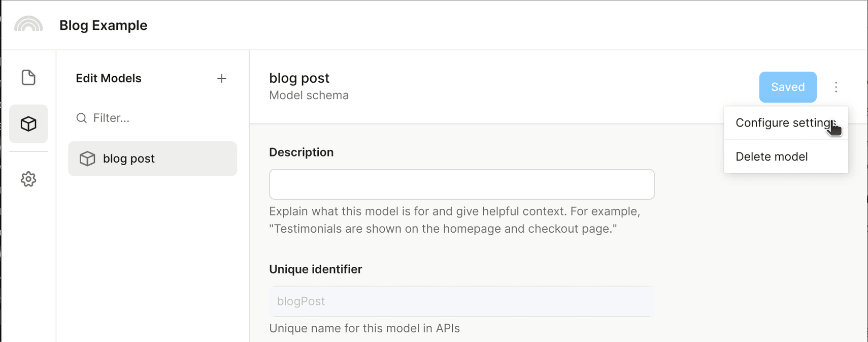Click the Edit Models panel heading
868x342 pixels.
pos(108,78)
